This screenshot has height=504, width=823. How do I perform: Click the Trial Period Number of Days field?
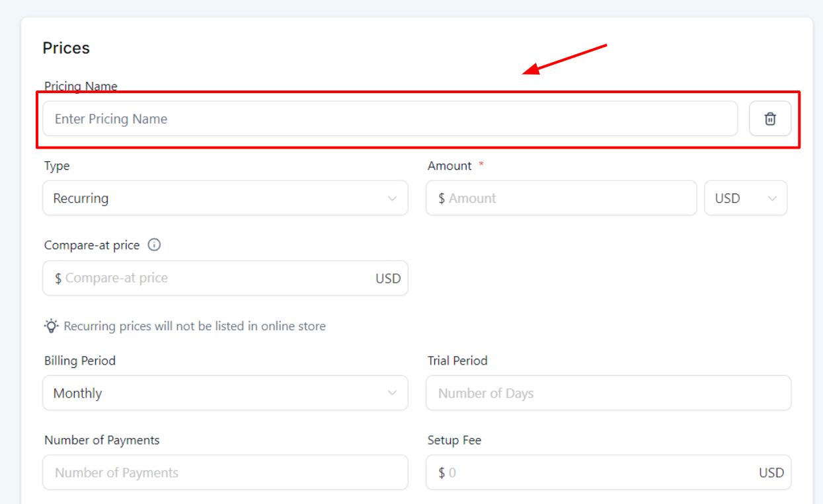pyautogui.click(x=608, y=393)
